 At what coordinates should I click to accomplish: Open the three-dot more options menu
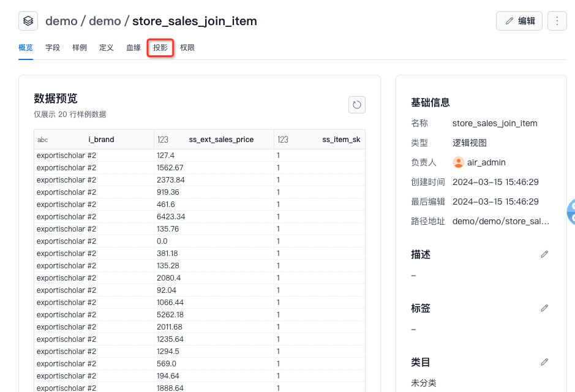coord(557,21)
